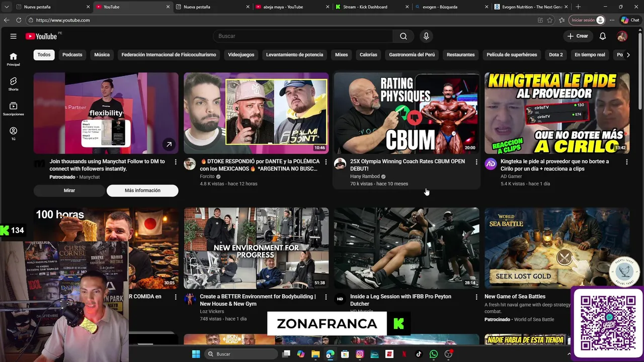
Task: Open Instagram from the taskbar
Action: [360, 354]
